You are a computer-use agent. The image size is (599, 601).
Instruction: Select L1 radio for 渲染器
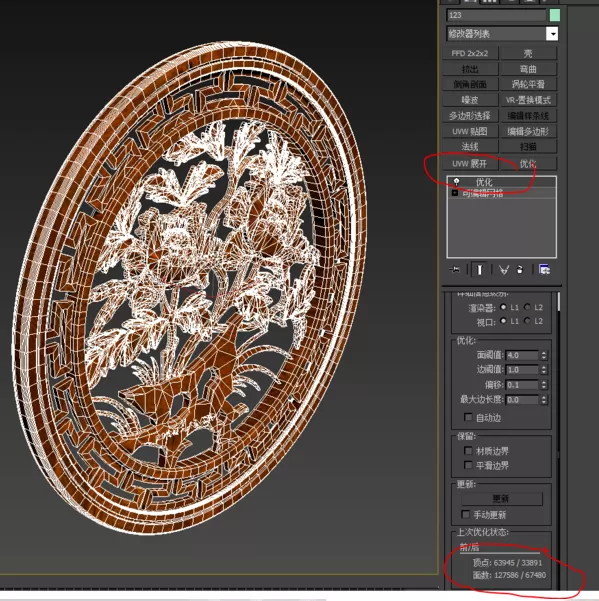click(503, 307)
